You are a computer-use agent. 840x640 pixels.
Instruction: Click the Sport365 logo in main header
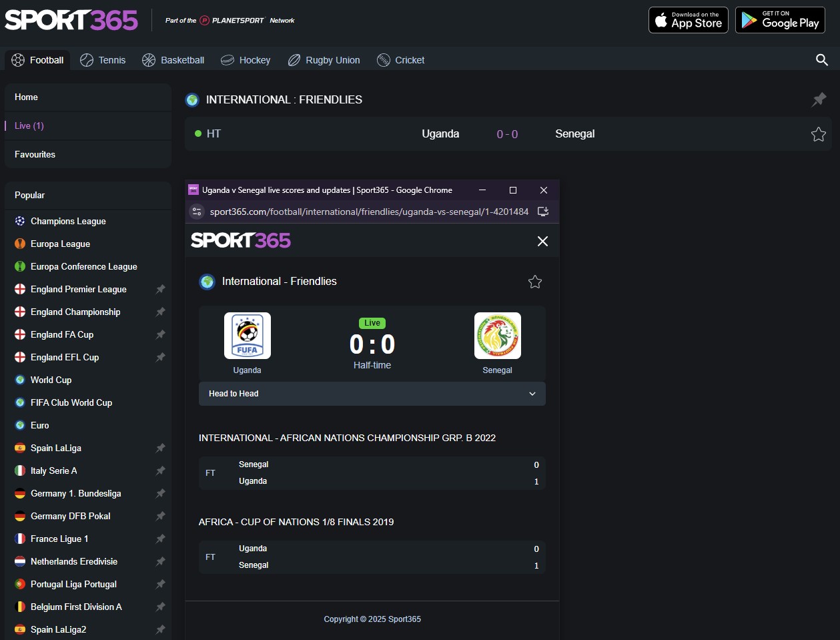click(71, 20)
